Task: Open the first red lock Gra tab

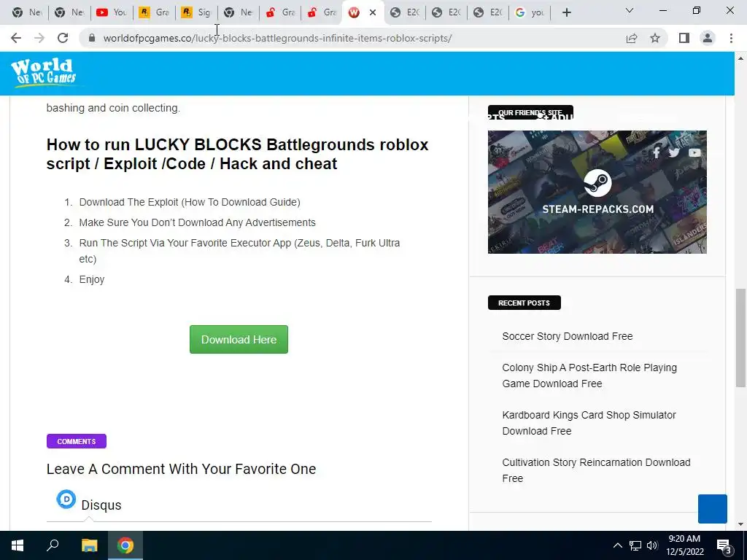Action: coord(279,12)
